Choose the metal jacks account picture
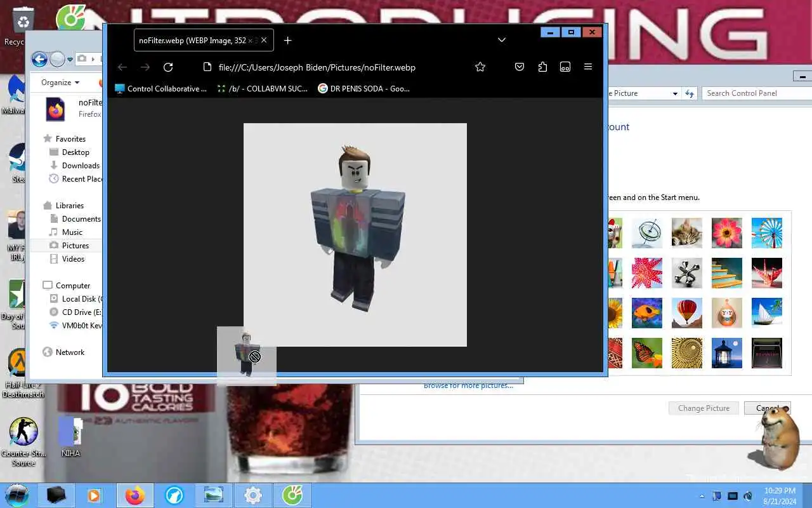This screenshot has height=508, width=812. click(x=687, y=273)
